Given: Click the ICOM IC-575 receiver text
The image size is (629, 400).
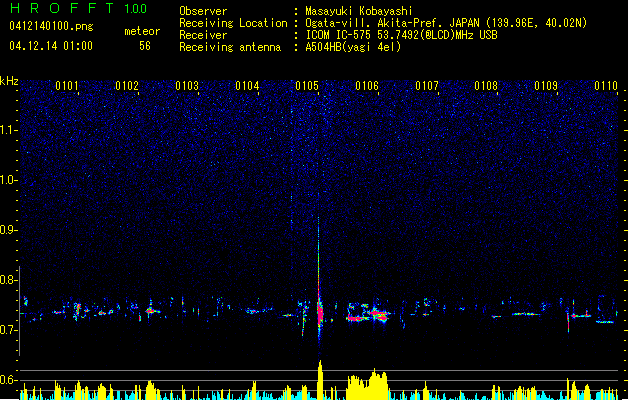Looking at the screenshot, I should pos(401,35).
